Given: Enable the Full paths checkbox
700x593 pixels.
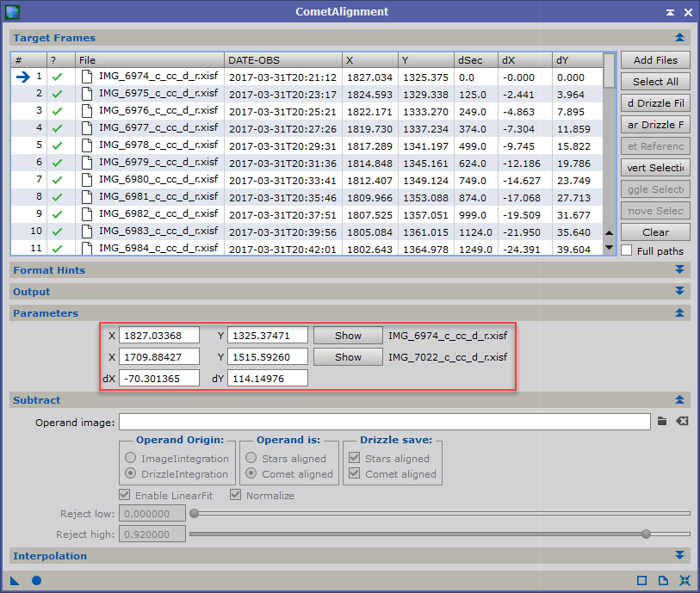Looking at the screenshot, I should (627, 250).
